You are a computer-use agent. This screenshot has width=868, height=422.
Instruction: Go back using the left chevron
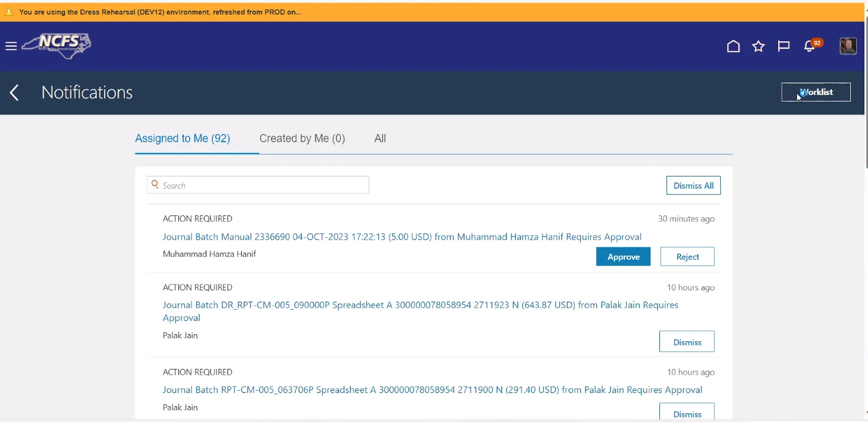click(14, 93)
